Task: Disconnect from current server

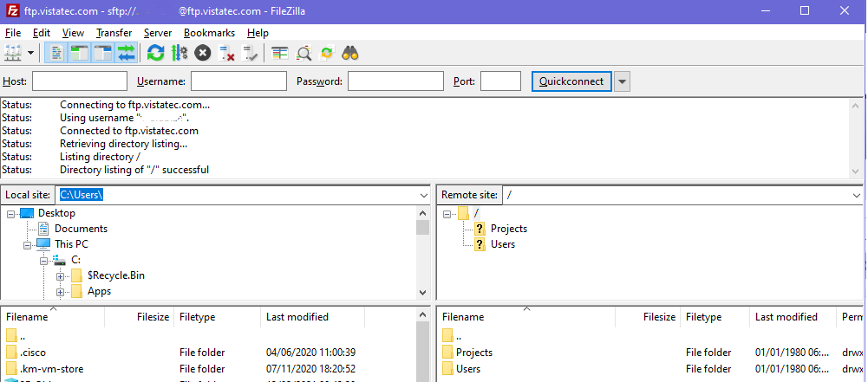Action: (225, 53)
